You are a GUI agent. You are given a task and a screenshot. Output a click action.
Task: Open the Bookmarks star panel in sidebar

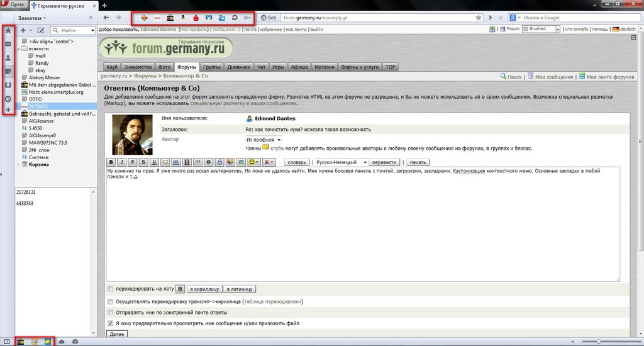[x=8, y=30]
